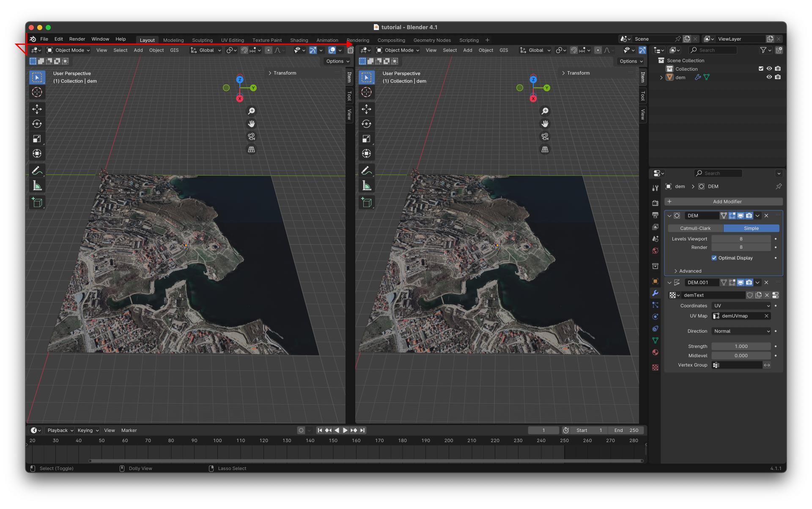This screenshot has height=509, width=812.
Task: Open the Tool properties tab icon
Action: click(x=655, y=188)
